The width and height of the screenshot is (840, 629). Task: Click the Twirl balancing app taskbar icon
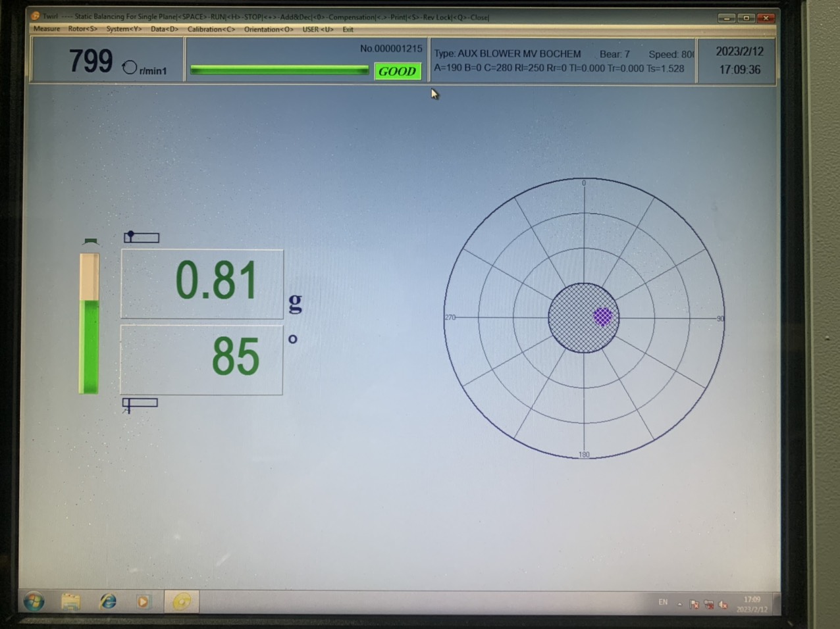pyautogui.click(x=182, y=601)
